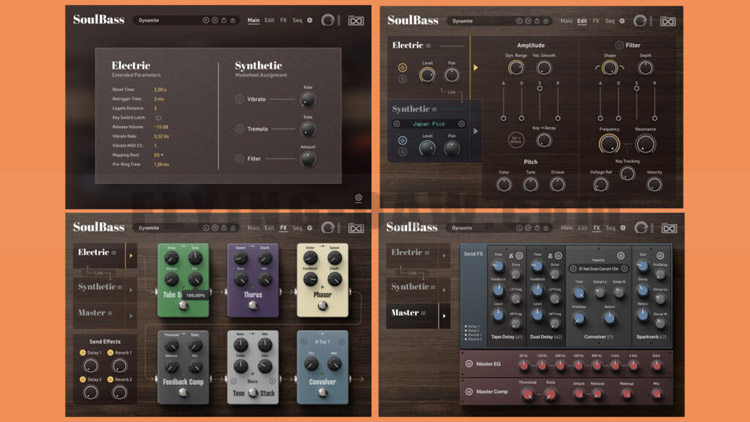Toggle the Key Switch Latch power button

[158, 117]
